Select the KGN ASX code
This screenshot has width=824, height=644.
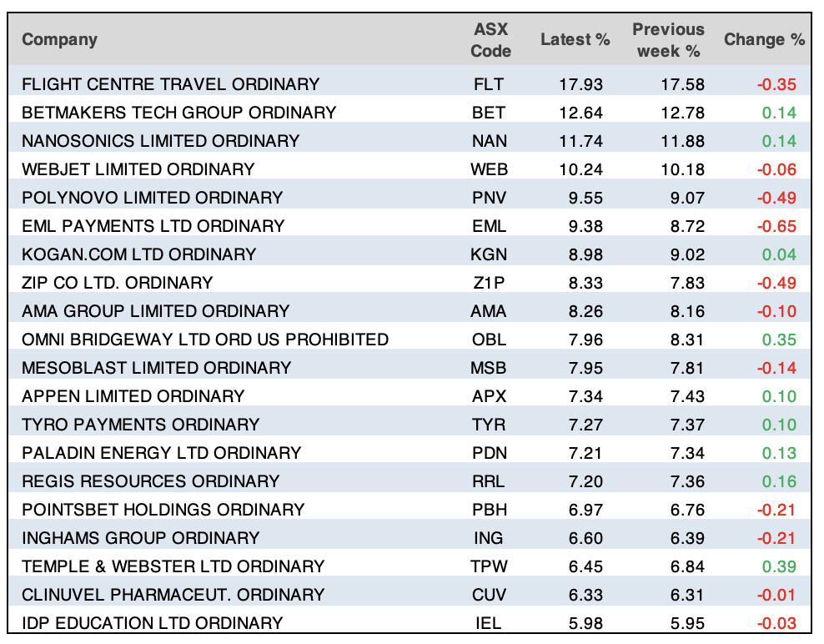coord(489,254)
